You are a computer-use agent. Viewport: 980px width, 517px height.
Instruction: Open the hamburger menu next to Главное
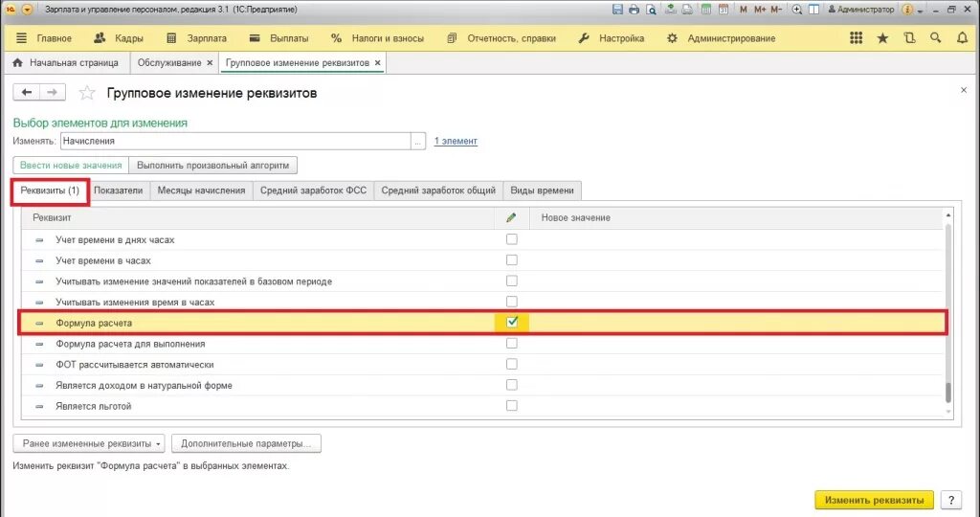tap(21, 38)
